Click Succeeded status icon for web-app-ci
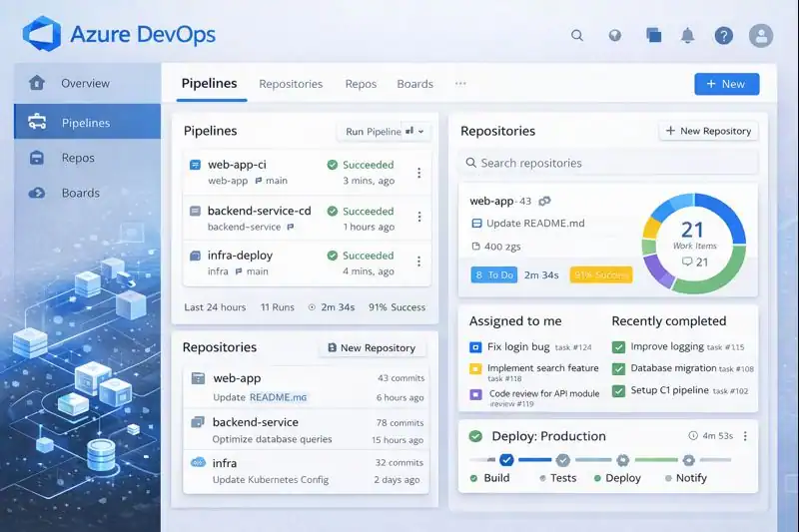 tap(333, 165)
